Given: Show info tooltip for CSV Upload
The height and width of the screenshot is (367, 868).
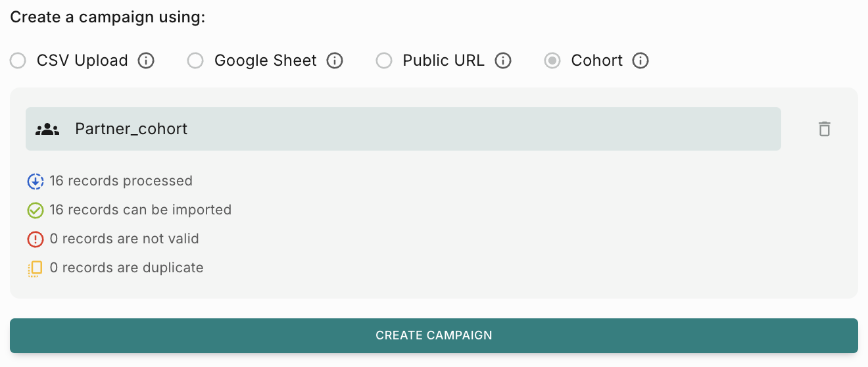Looking at the screenshot, I should (x=146, y=61).
